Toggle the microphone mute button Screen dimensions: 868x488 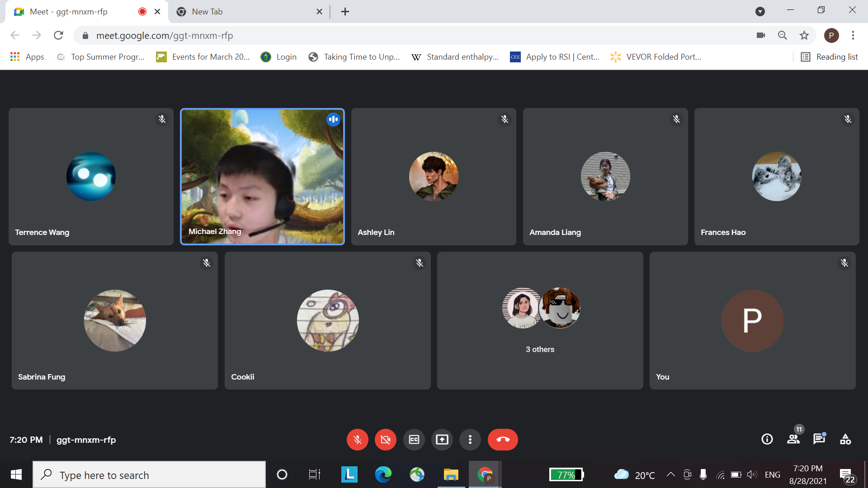point(357,440)
